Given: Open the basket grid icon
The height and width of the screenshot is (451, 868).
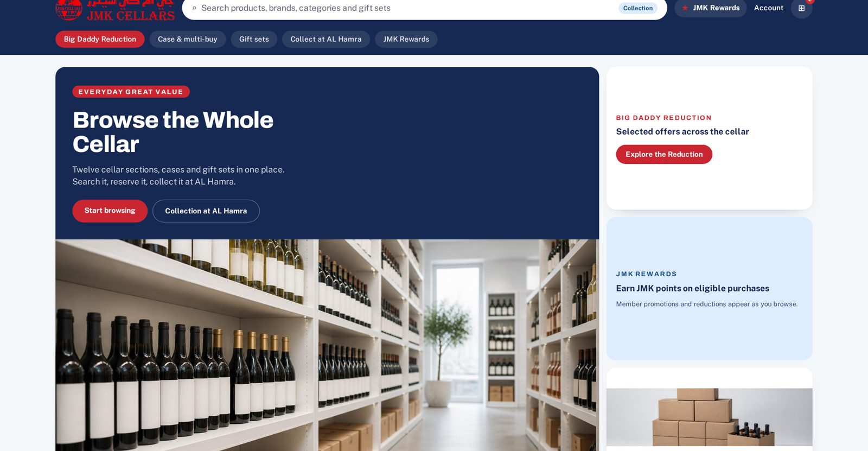Looking at the screenshot, I should [801, 8].
